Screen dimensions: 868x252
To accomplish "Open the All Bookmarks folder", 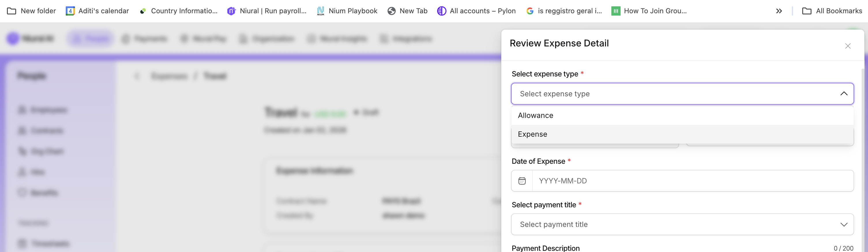I will (832, 11).
